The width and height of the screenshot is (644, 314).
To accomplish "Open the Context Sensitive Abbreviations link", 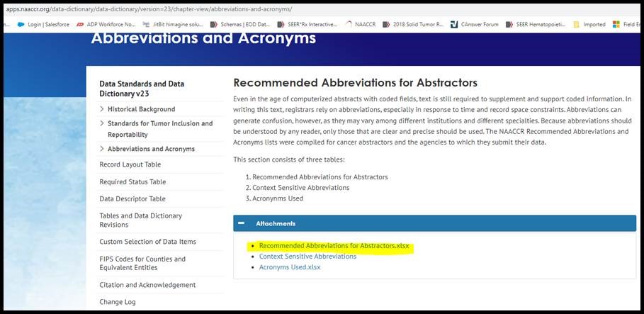I will (x=307, y=257).
